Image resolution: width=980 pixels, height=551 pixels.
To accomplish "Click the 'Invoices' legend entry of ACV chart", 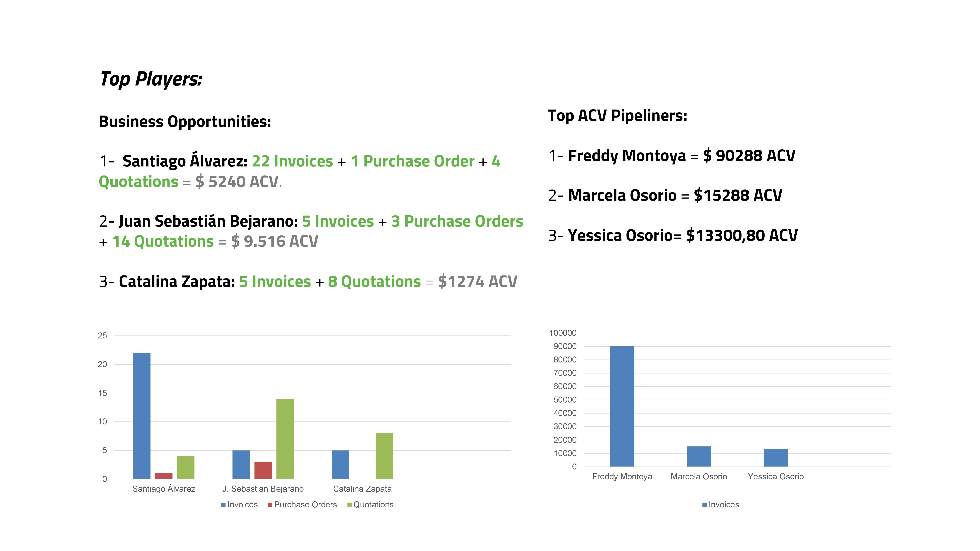I will click(x=721, y=505).
